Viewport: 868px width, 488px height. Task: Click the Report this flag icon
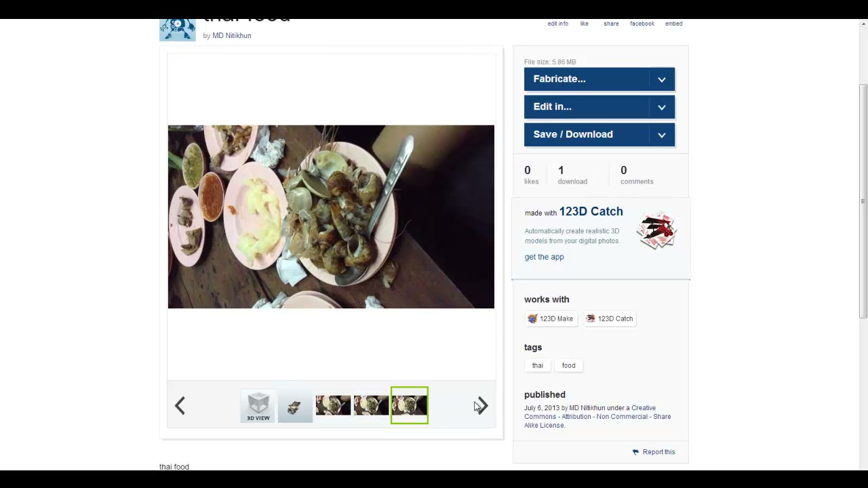point(635,452)
